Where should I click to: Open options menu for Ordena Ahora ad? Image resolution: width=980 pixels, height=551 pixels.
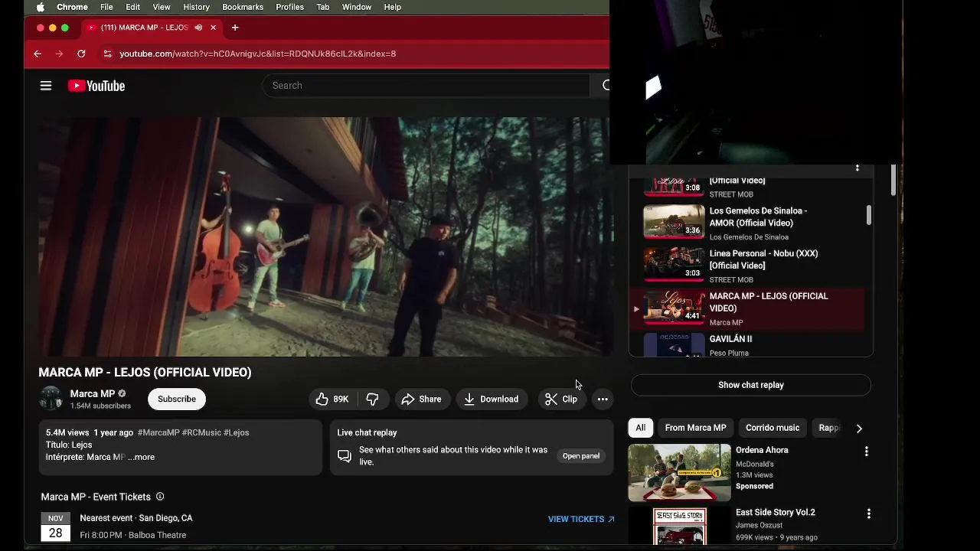(x=867, y=452)
